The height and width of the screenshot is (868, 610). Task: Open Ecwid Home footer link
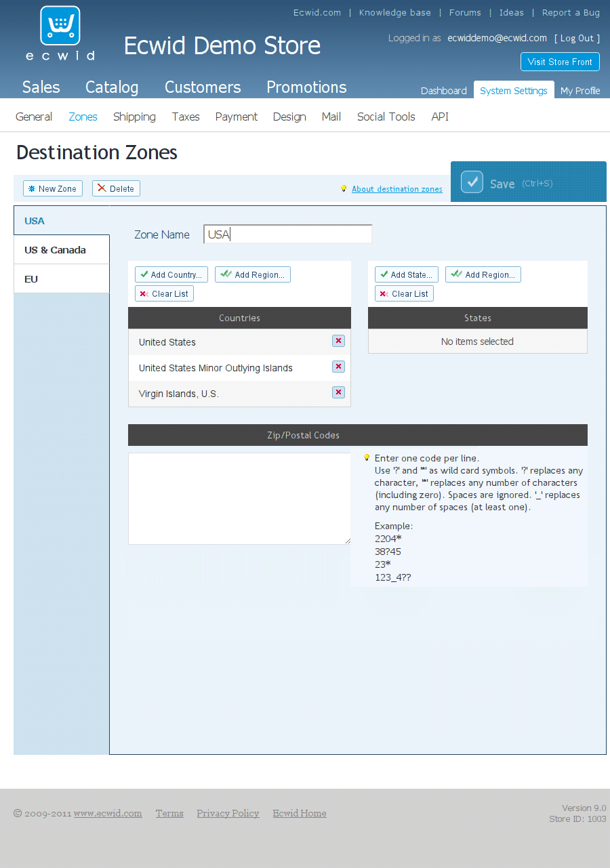point(300,813)
